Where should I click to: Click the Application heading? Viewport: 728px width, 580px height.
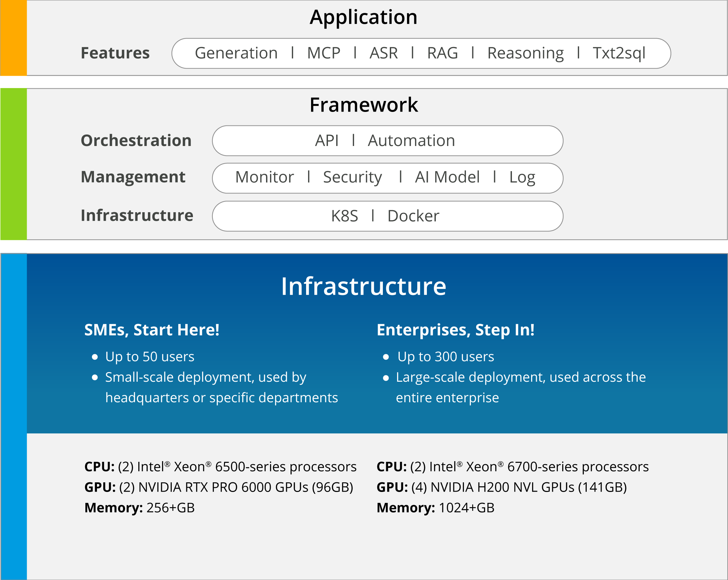click(364, 18)
